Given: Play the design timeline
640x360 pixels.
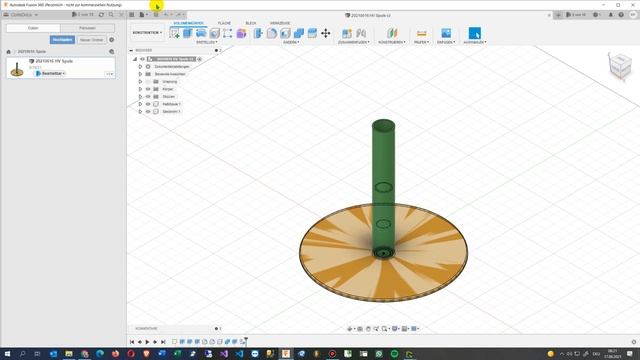Looking at the screenshot, I should 147,342.
